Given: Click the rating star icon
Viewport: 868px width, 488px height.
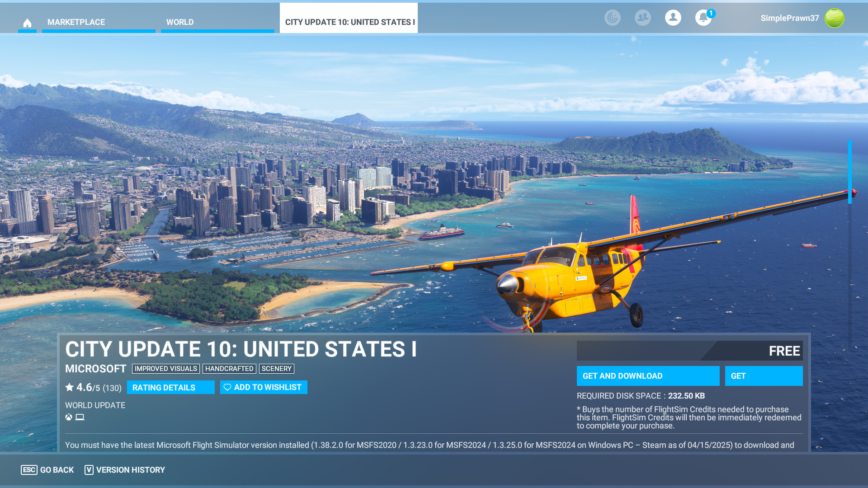Looking at the screenshot, I should 69,387.
